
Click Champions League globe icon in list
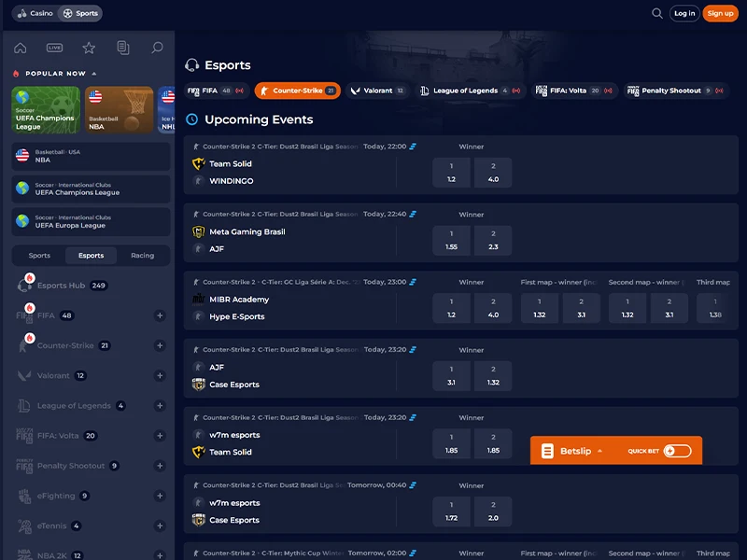click(22, 189)
